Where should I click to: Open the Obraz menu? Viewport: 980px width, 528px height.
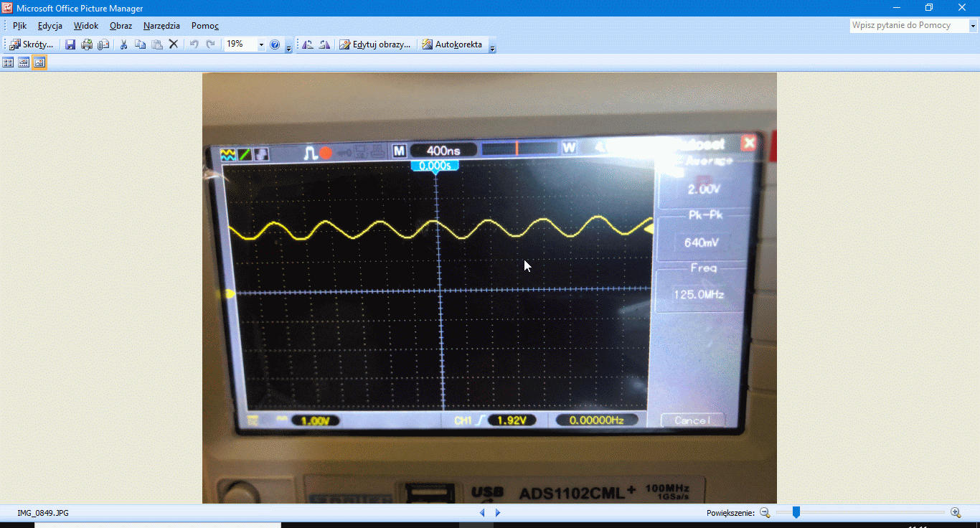[x=121, y=26]
